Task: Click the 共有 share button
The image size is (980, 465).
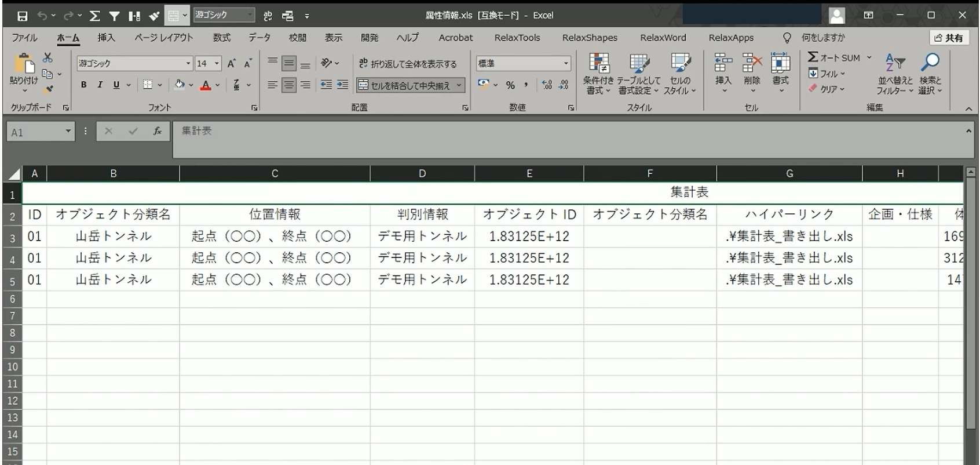Action: 948,38
